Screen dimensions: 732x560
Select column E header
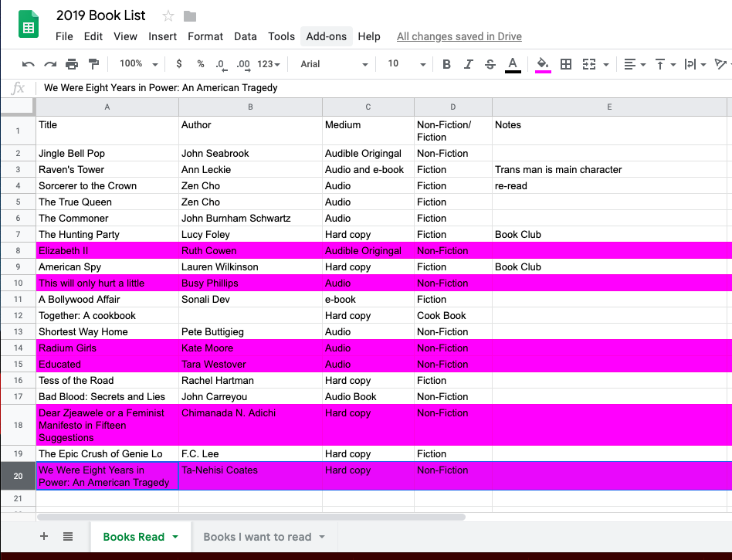point(609,107)
